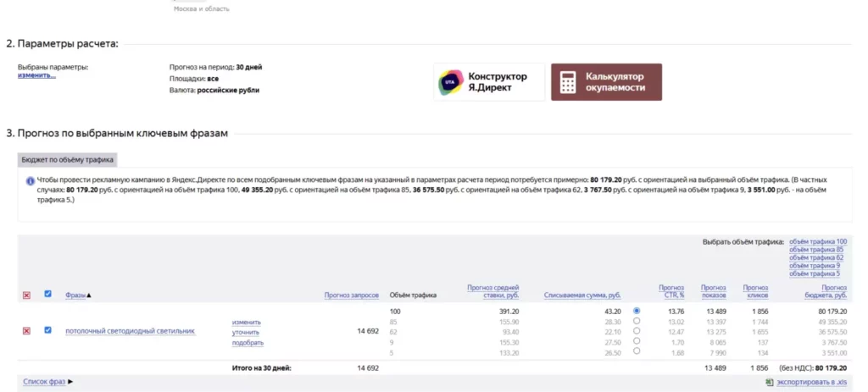Delete phrase потолочный светодиодный светильник via red X
This screenshot has width=868, height=392.
tap(26, 331)
